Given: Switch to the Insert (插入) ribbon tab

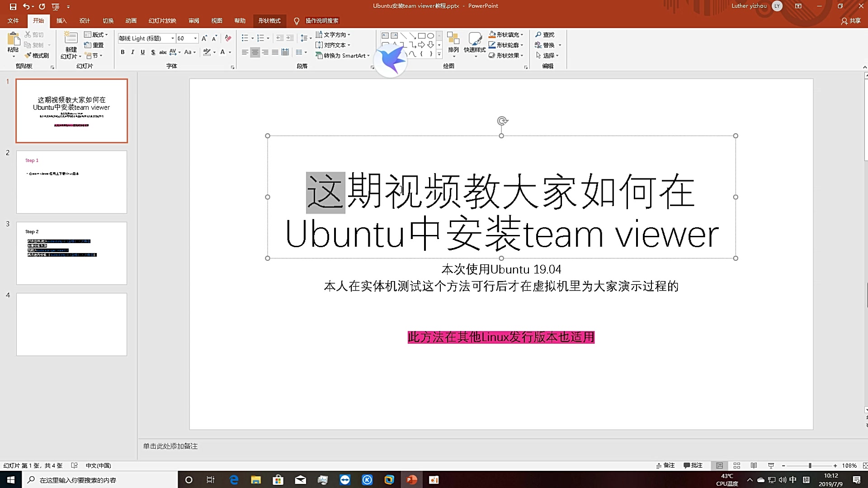Looking at the screenshot, I should [x=61, y=21].
